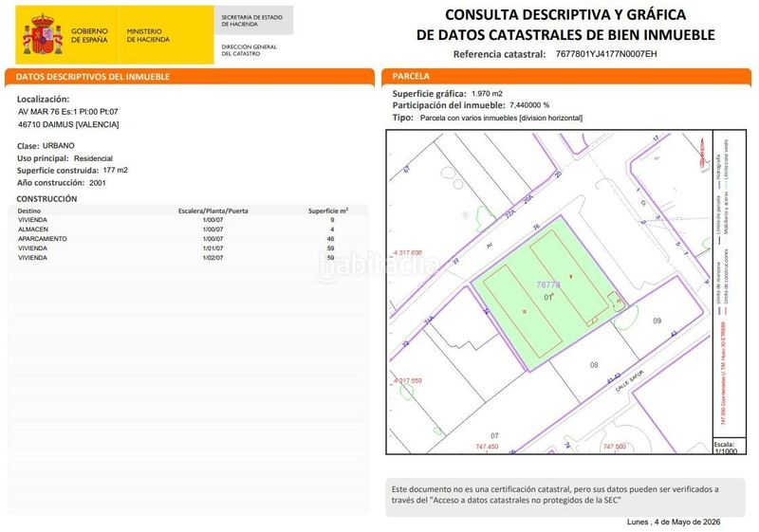
Task: Click the 'CONSTRUCCIÓN' heading
Action: [46, 199]
